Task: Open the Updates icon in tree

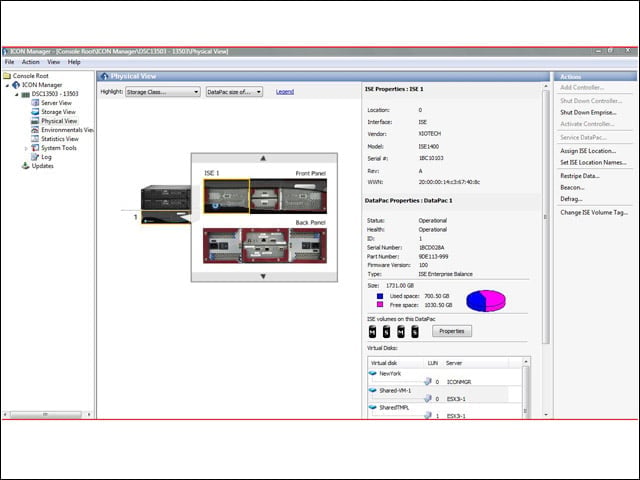Action: 25,166
